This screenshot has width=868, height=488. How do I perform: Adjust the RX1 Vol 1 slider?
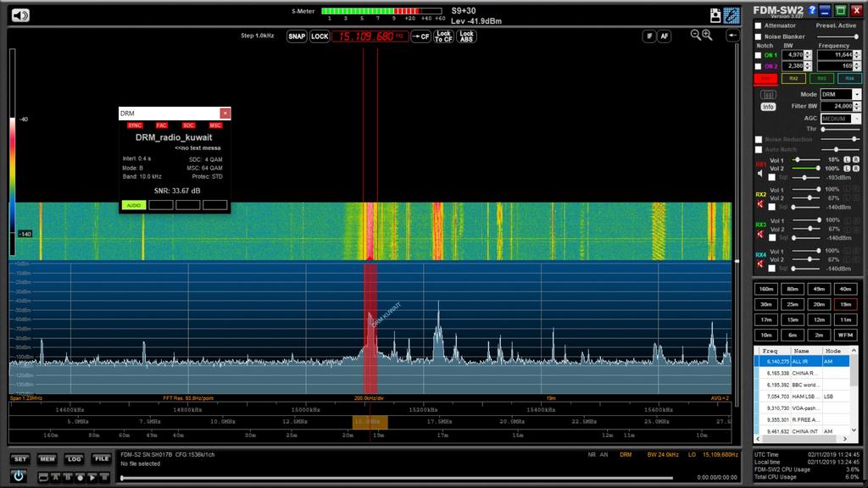pos(807,160)
